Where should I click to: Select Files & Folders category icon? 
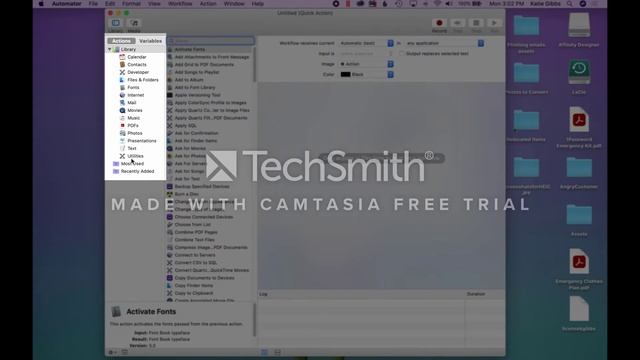click(x=122, y=80)
